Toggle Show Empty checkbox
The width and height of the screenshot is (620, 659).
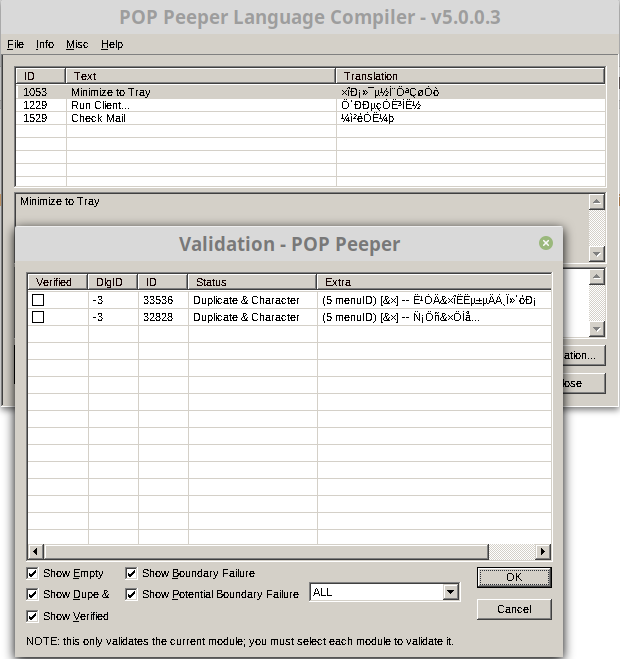coord(32,573)
